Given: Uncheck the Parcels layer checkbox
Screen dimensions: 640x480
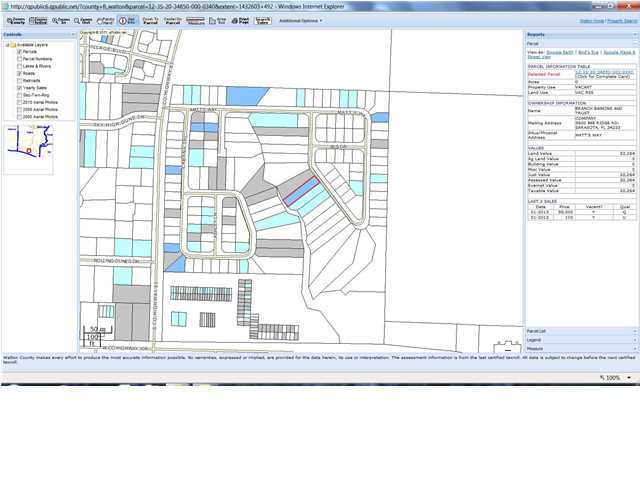Looking at the screenshot, I should 19,52.
